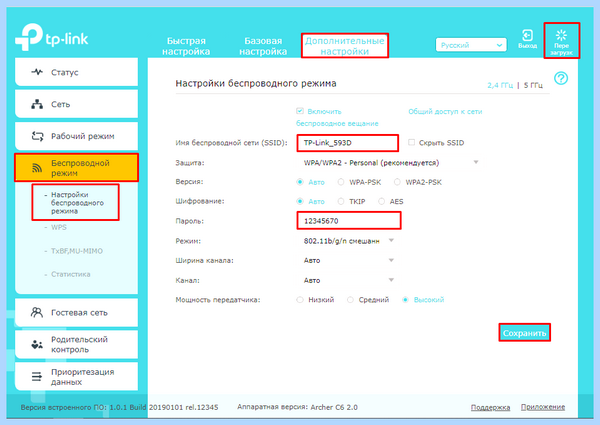Screen dimensions: 600x425
Task: Open the Поддержка link
Action: tap(490, 407)
